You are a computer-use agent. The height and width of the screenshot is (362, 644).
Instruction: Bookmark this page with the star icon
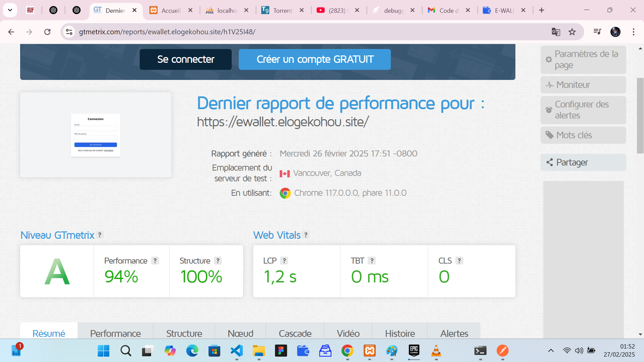pos(572,32)
